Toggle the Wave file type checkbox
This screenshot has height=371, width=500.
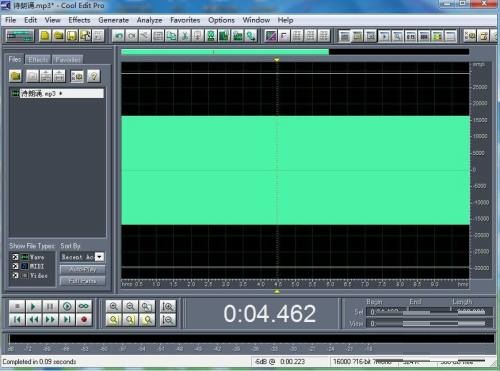[15, 257]
